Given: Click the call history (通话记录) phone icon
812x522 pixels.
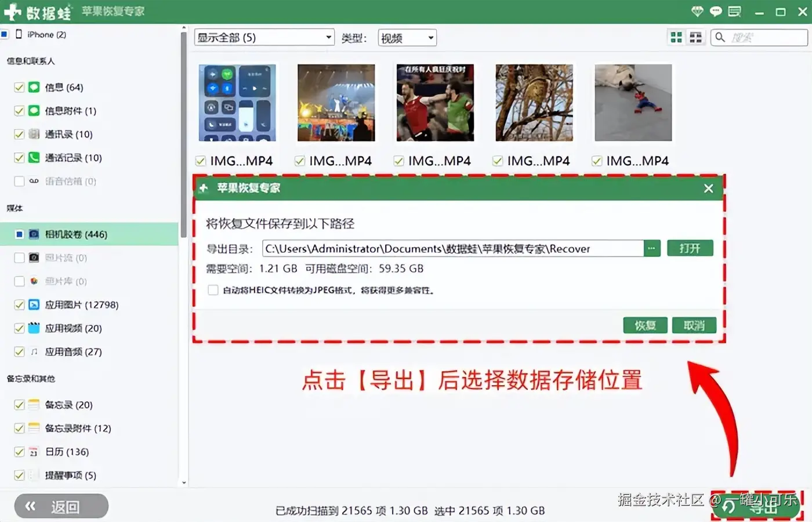Looking at the screenshot, I should tap(34, 157).
